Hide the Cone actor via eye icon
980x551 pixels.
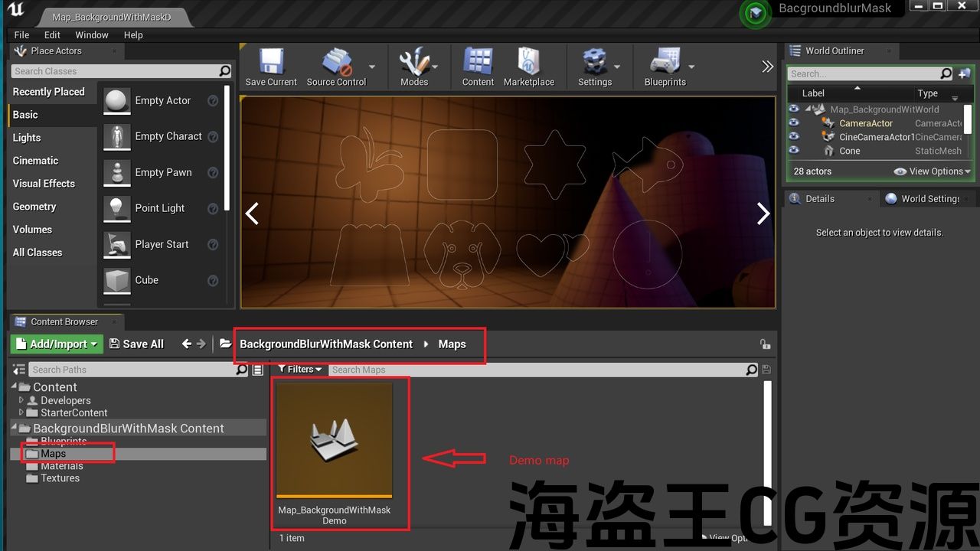coord(794,151)
